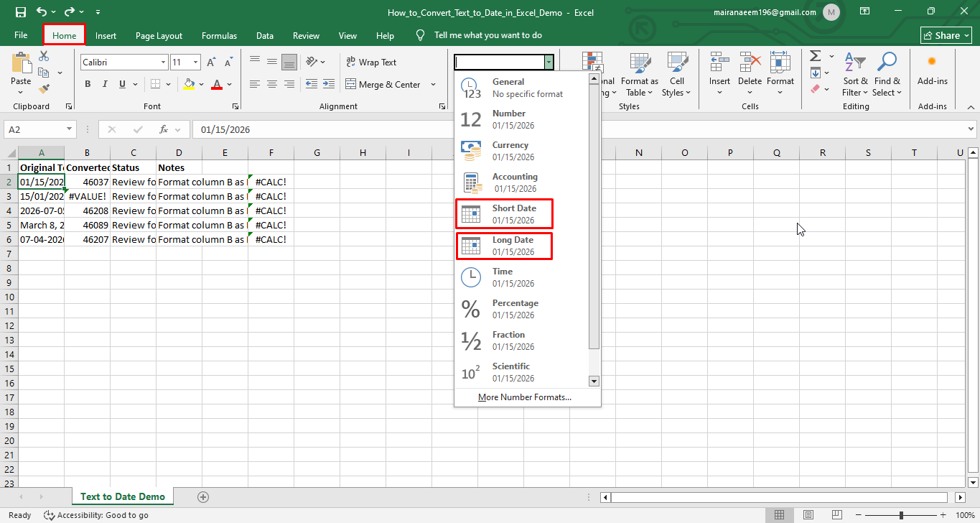Expand the formula bar chevron
This screenshot has height=523, width=980.
(971, 129)
